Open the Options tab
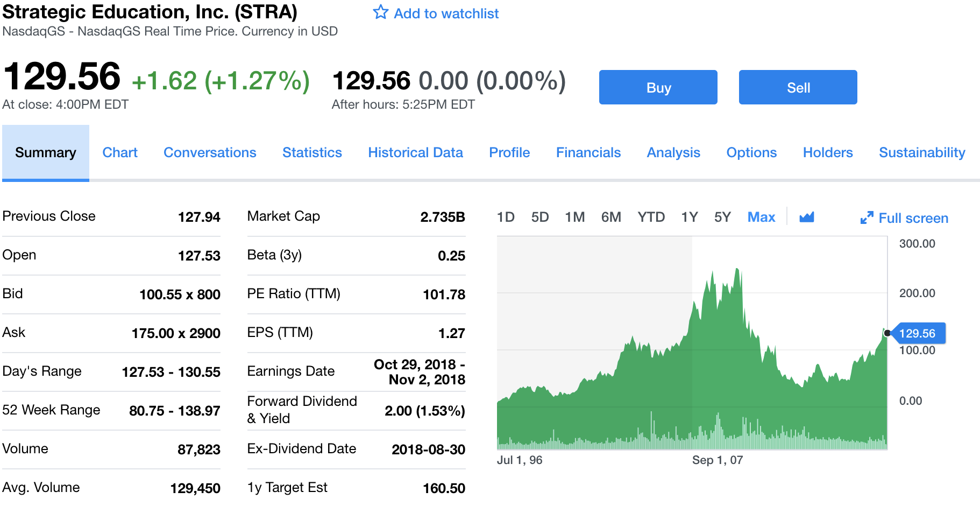This screenshot has width=980, height=506. [751, 153]
